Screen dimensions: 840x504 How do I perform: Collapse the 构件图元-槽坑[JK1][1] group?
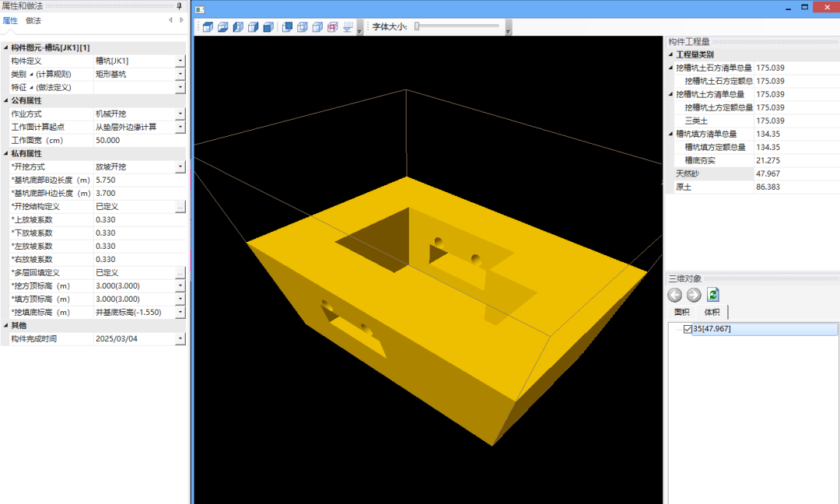6,47
